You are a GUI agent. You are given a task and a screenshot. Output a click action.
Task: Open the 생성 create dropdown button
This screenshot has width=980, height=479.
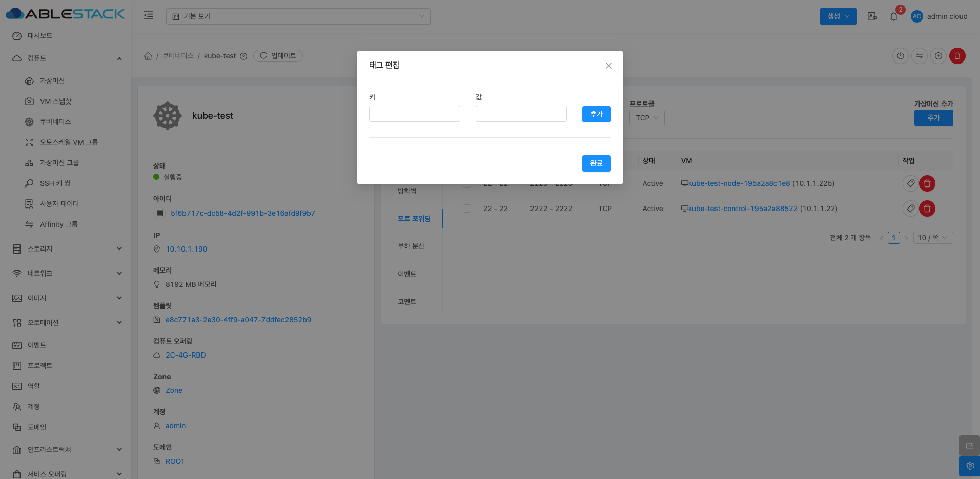tap(839, 16)
